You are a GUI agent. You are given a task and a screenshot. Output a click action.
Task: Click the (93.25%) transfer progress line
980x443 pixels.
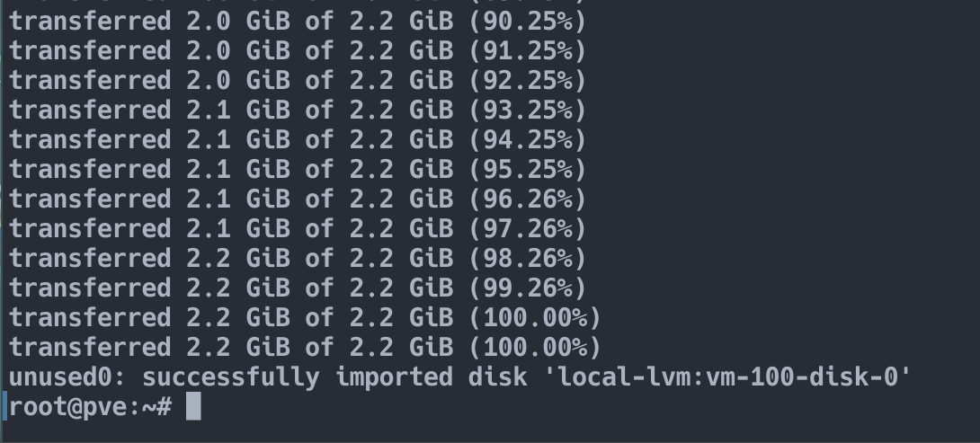[297, 110]
